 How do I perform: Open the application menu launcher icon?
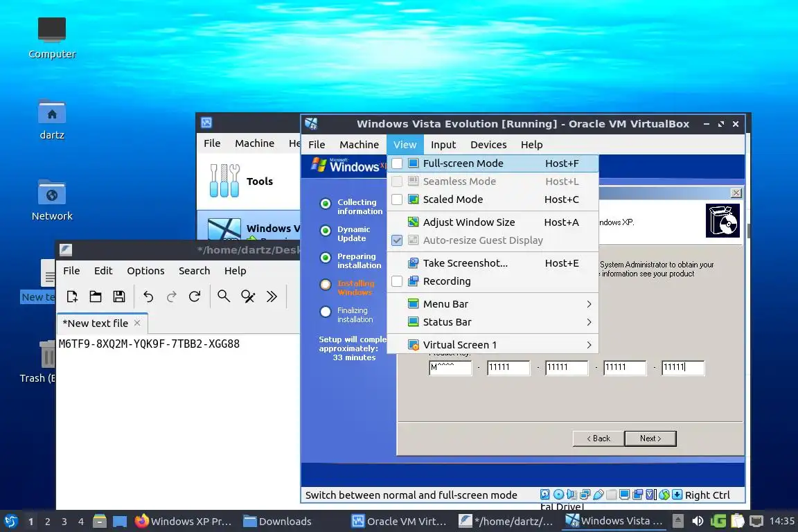(x=11, y=521)
